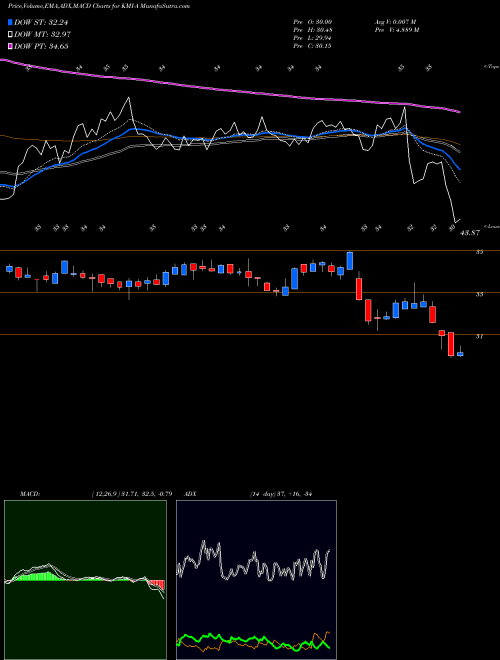Click the '<Tops' label at the right edge

(x=491, y=67)
